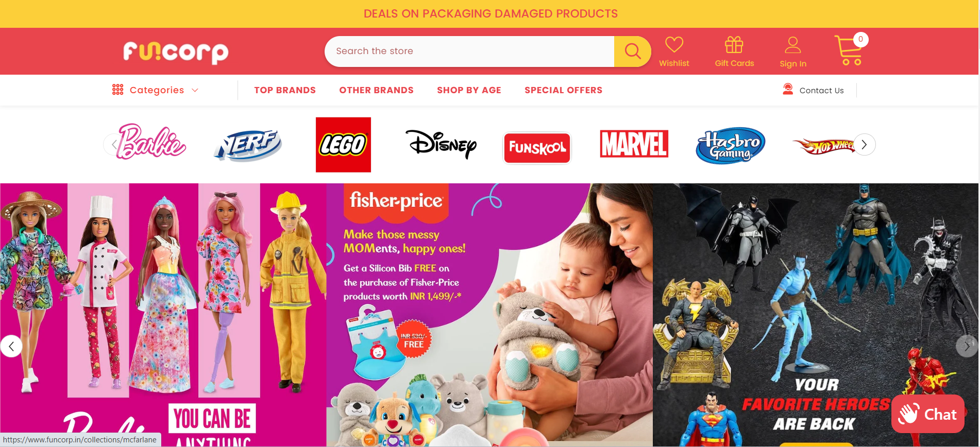Select the LEGO brand logo
The image size is (980, 447).
pyautogui.click(x=343, y=145)
